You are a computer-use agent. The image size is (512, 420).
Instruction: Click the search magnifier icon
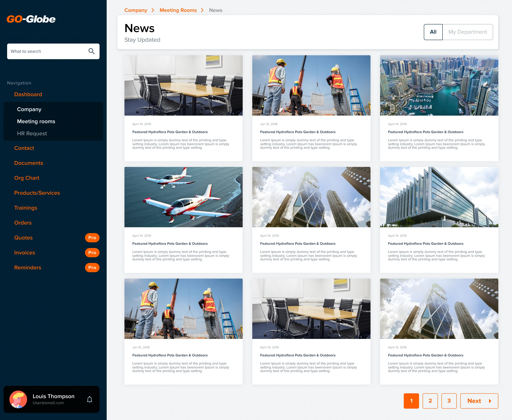click(x=91, y=51)
